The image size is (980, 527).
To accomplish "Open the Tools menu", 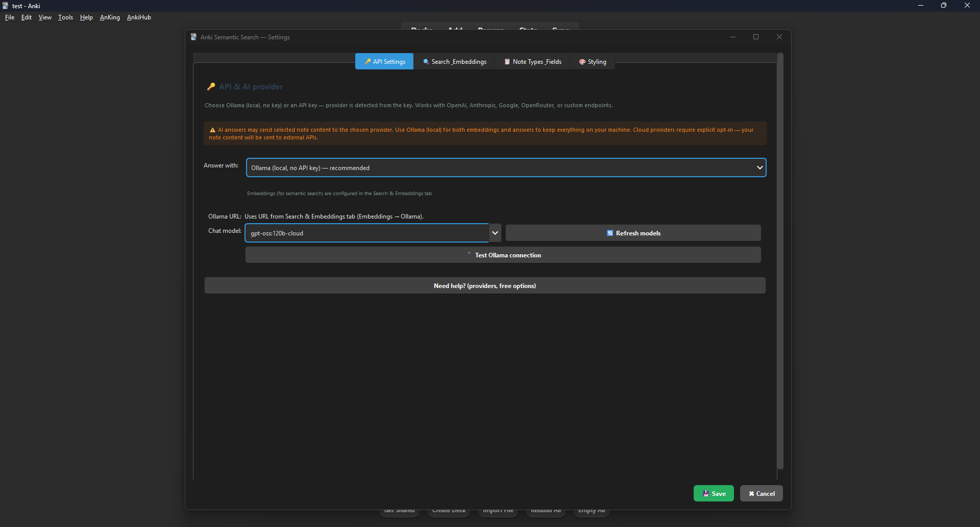I will [65, 17].
